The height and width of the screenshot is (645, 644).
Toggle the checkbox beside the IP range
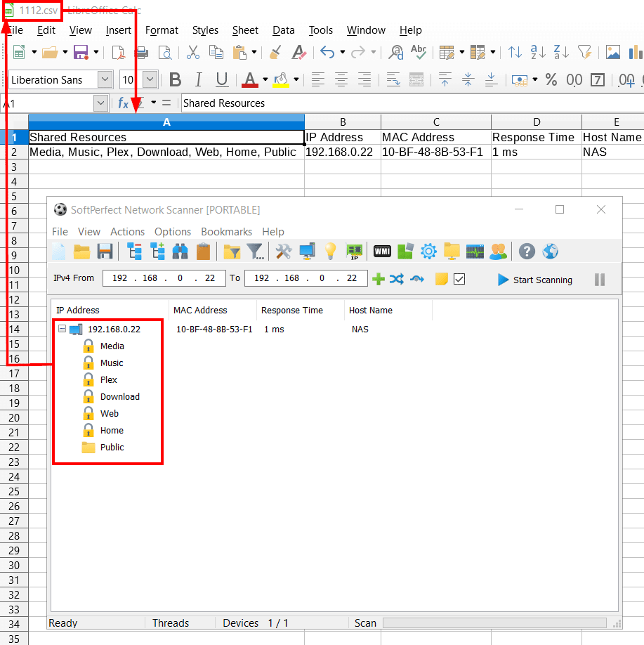pyautogui.click(x=459, y=280)
